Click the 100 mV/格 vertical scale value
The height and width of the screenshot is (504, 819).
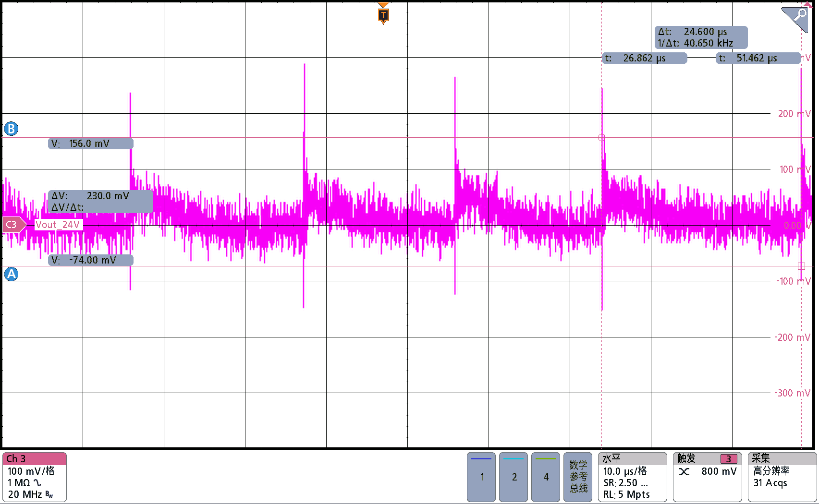31,471
